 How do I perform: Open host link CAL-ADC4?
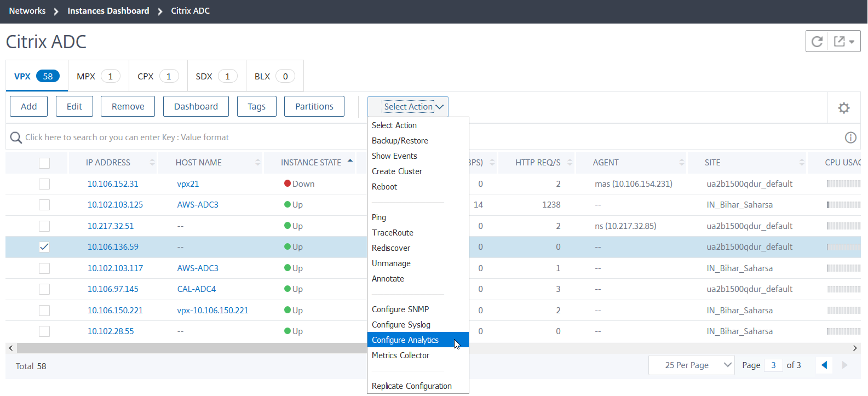197,289
